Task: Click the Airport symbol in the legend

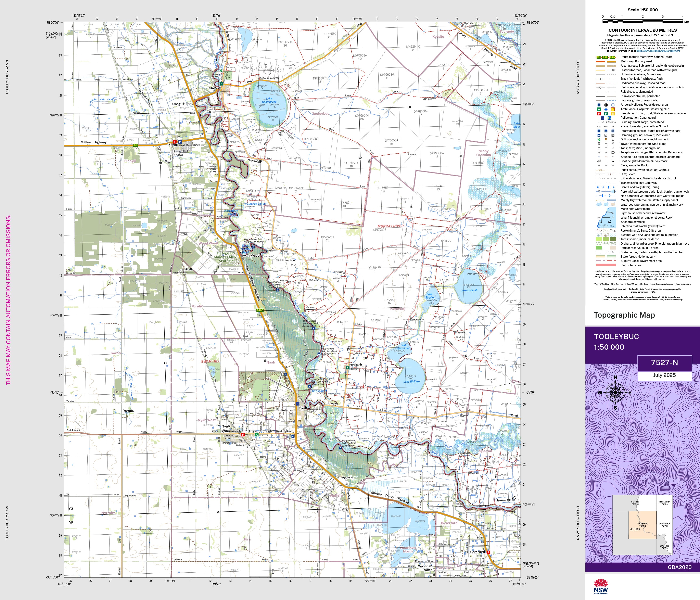Action: 599,105
